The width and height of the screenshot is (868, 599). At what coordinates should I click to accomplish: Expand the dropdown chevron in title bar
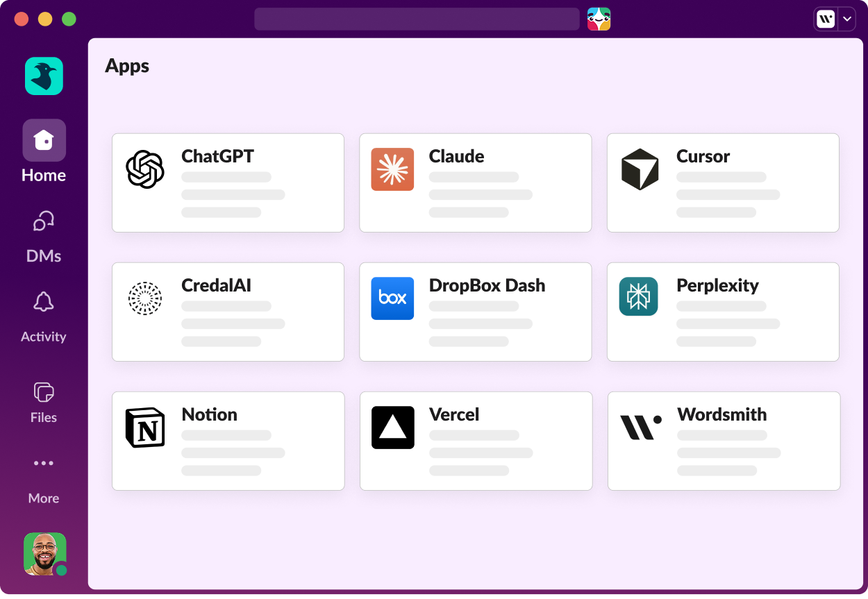(846, 19)
